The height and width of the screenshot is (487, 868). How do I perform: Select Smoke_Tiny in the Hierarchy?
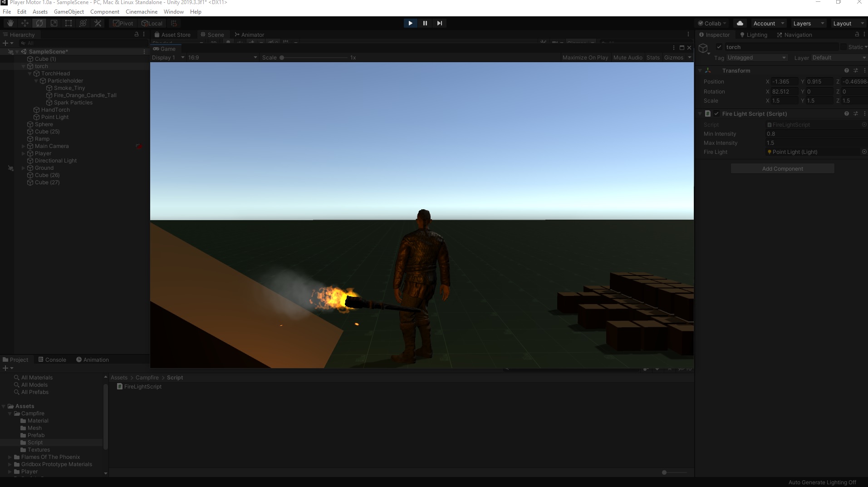pyautogui.click(x=69, y=88)
